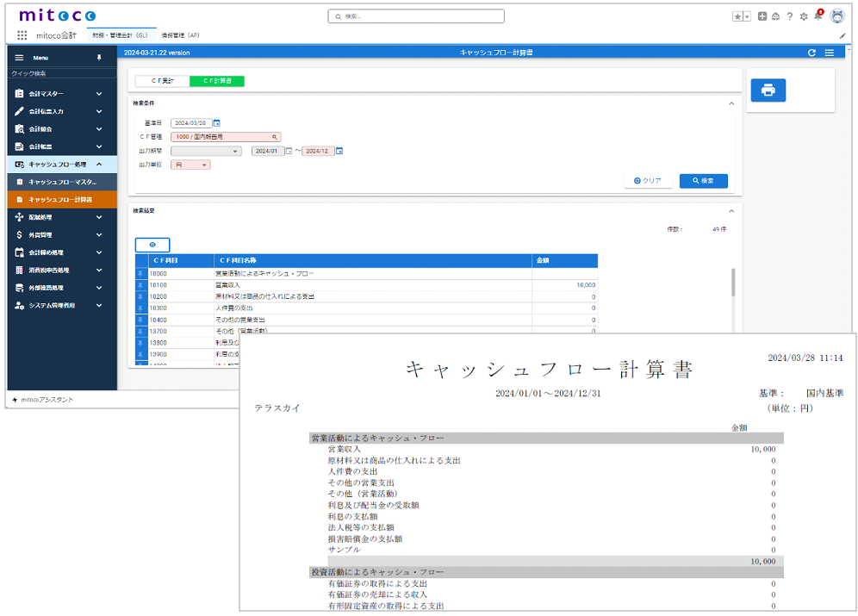Click the 会計照会 search-document icon

tap(19, 129)
